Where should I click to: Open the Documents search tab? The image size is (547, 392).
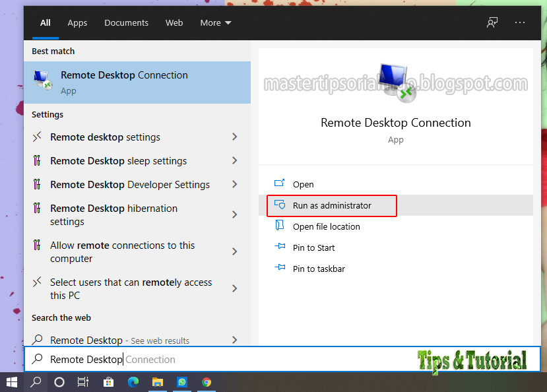(x=126, y=23)
